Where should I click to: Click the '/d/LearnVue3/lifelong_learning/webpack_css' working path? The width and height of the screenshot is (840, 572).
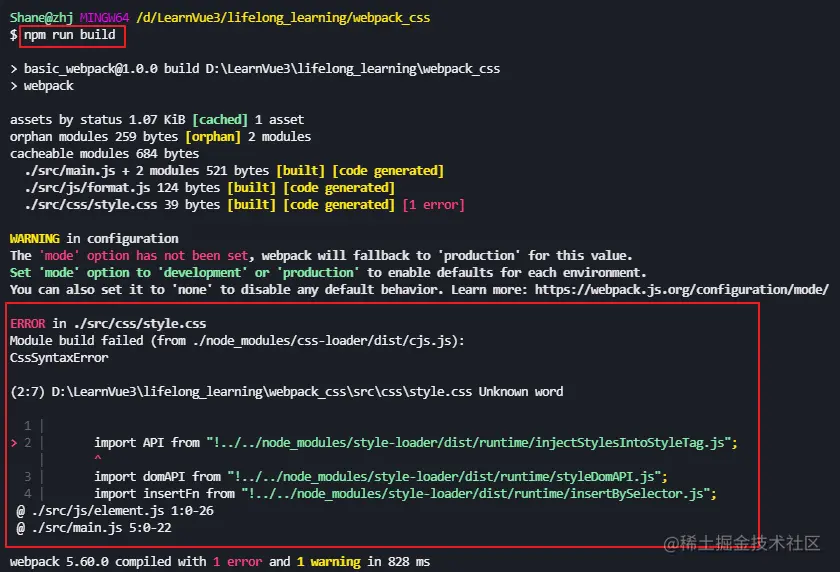tap(283, 18)
